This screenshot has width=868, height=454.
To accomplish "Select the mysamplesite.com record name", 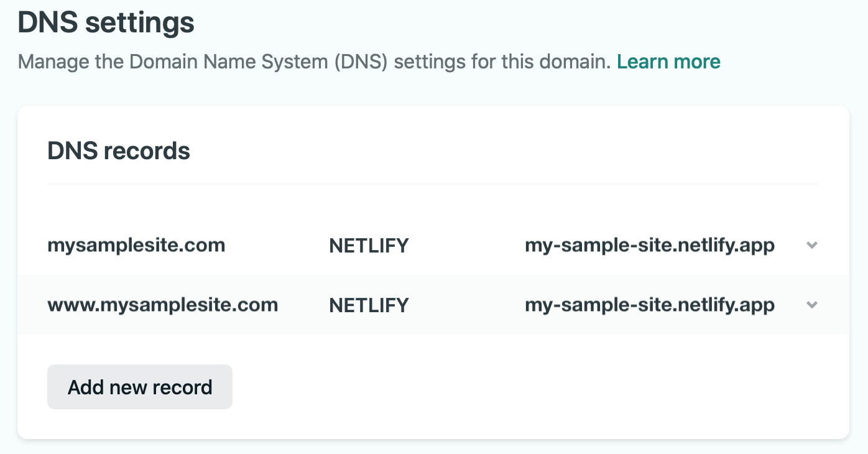I will point(136,245).
